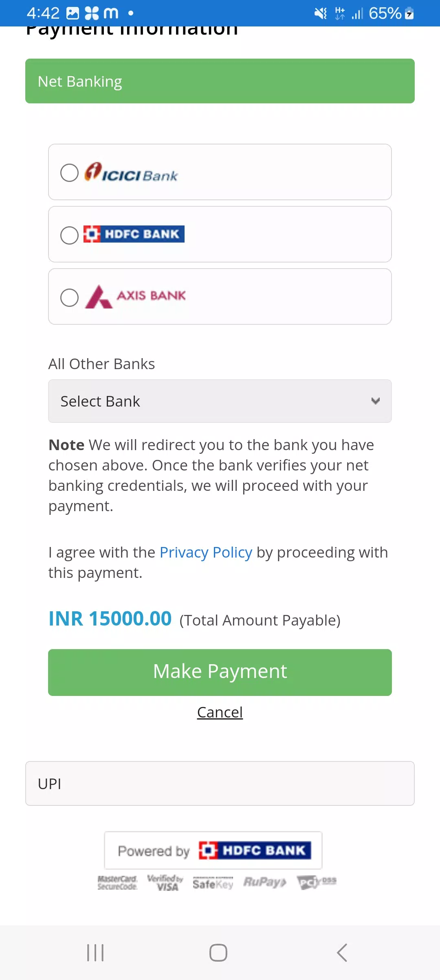This screenshot has height=980, width=440.
Task: Tap the HDFC Bank logo option
Action: click(x=134, y=234)
